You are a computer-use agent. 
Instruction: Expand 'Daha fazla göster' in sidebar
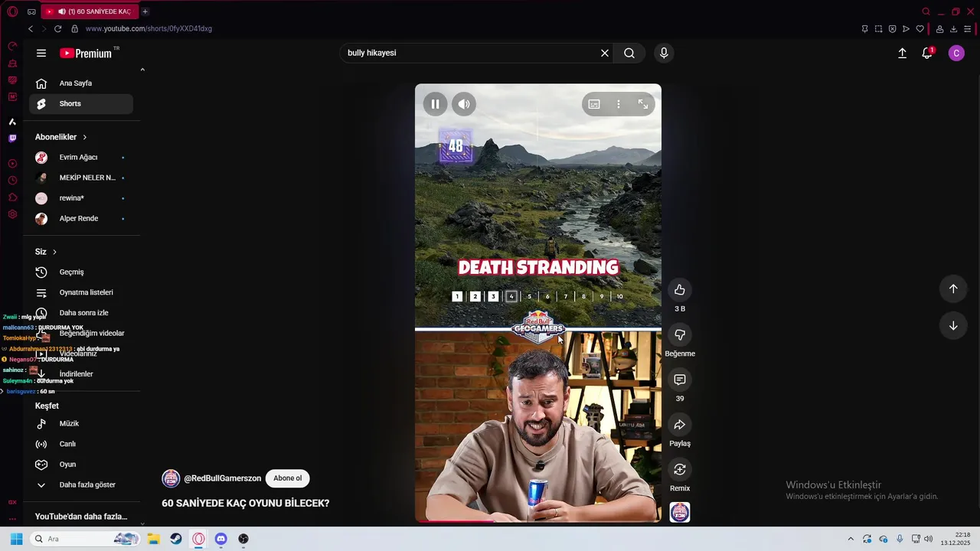point(81,485)
